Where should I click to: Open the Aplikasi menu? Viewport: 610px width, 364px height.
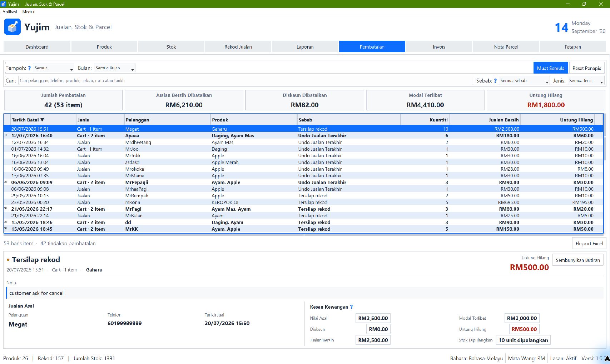click(x=10, y=12)
